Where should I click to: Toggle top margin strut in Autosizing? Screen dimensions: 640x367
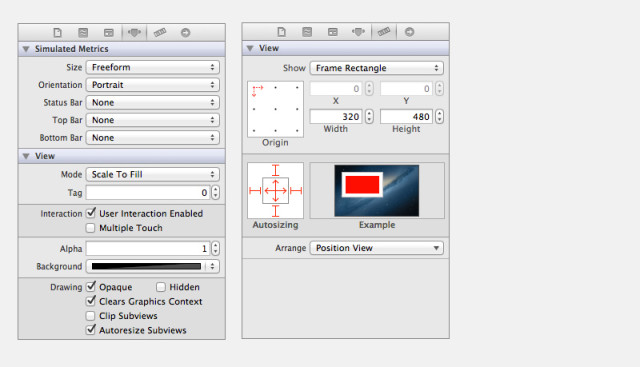click(x=276, y=170)
